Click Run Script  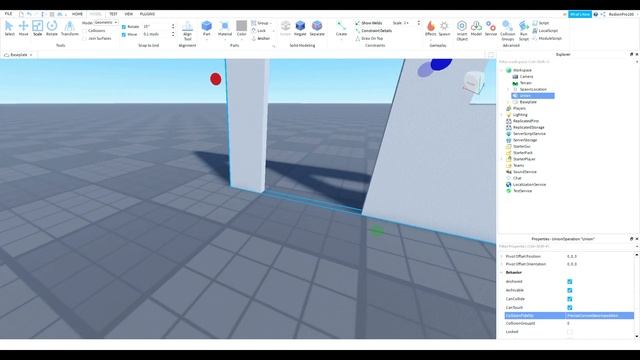524,31
